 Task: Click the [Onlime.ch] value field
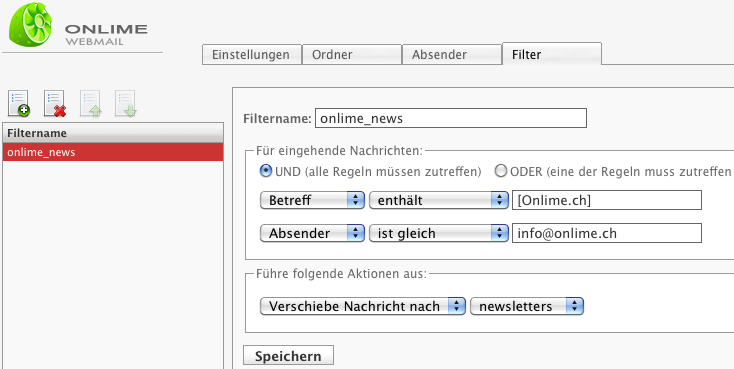[607, 200]
